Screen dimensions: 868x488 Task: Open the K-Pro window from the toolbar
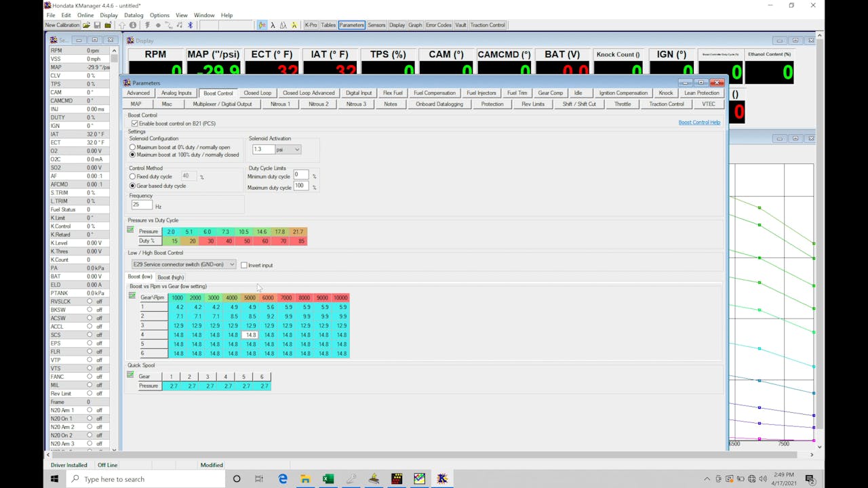point(311,25)
